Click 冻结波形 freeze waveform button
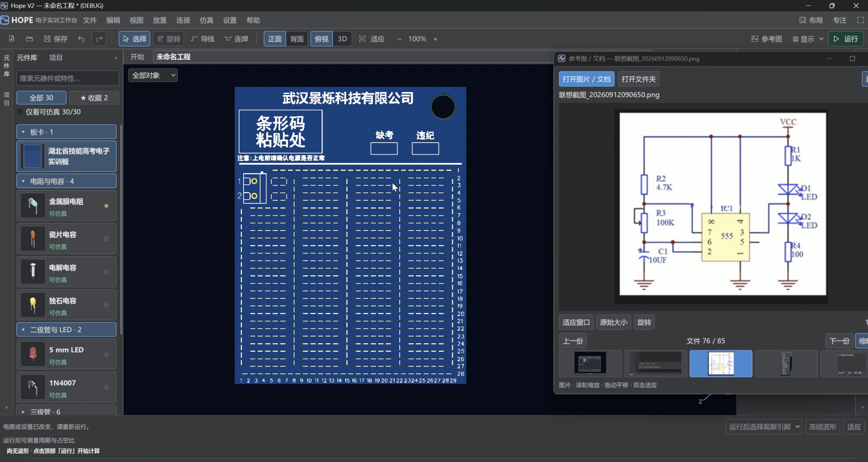868x462 pixels. [822, 427]
